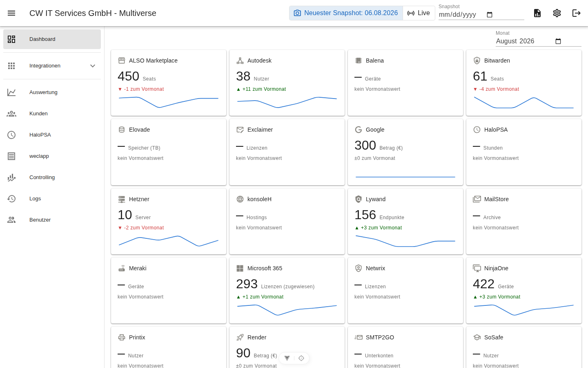Click the Logs history icon
Image resolution: width=588 pixels, height=368 pixels.
click(x=11, y=199)
